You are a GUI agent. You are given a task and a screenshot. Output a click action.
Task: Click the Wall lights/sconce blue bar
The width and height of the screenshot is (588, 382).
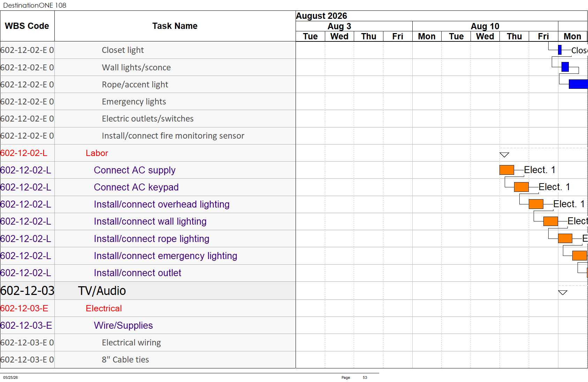pos(565,67)
